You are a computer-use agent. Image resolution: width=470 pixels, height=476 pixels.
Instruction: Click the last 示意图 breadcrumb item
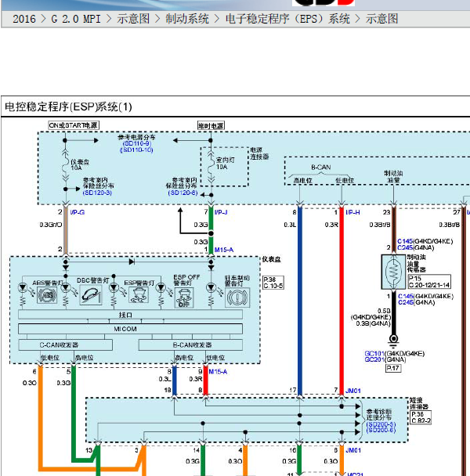tap(381, 19)
